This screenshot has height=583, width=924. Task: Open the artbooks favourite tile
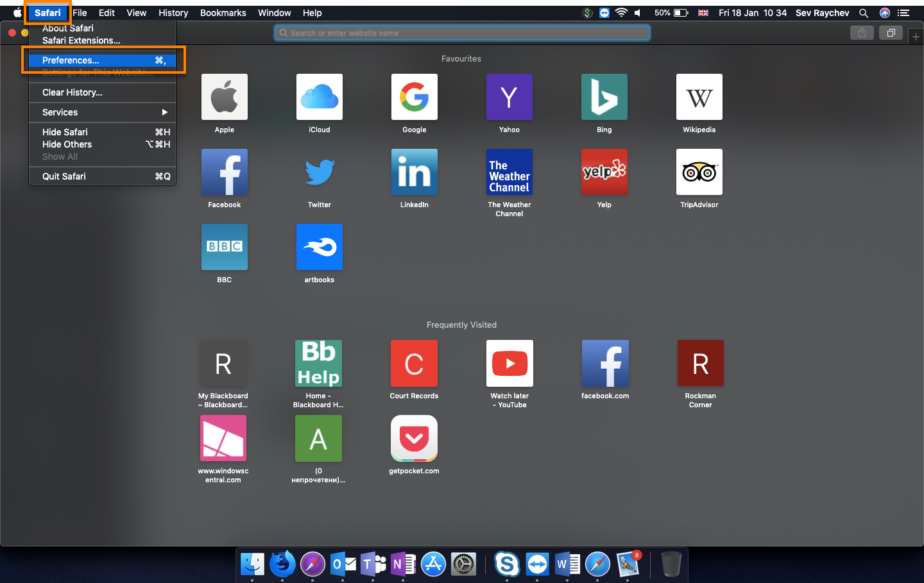pyautogui.click(x=320, y=247)
